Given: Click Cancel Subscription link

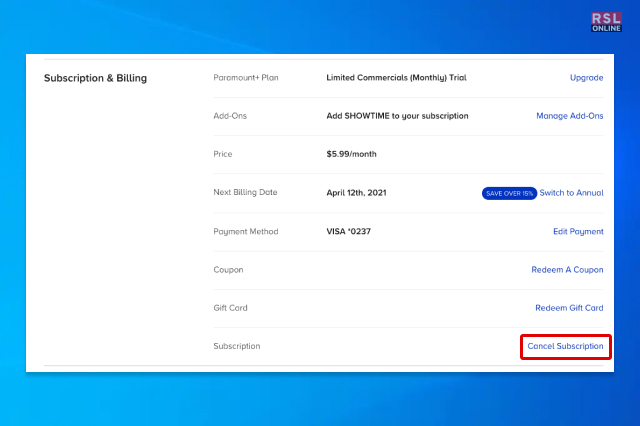Looking at the screenshot, I should (565, 346).
